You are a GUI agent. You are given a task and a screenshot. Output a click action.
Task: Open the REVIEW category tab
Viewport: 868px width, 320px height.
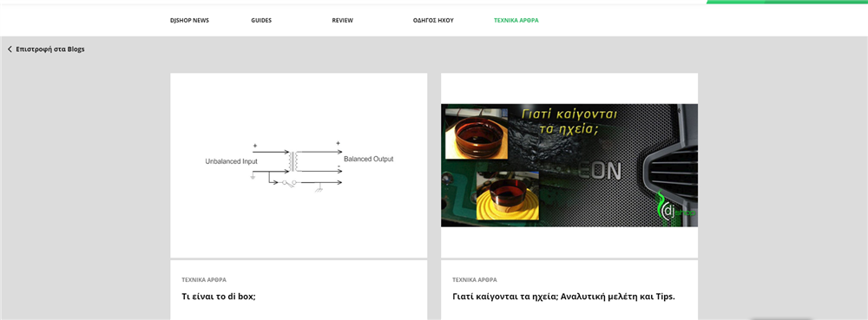click(x=342, y=21)
